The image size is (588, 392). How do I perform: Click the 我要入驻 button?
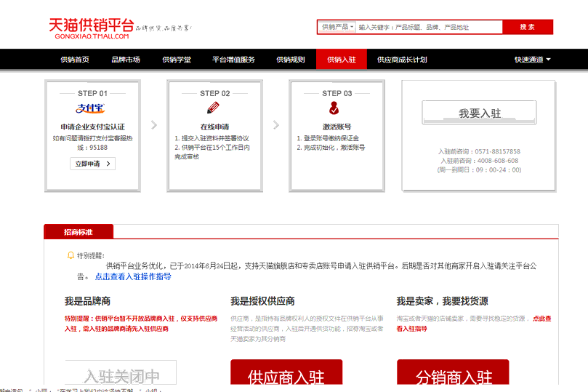click(x=479, y=113)
